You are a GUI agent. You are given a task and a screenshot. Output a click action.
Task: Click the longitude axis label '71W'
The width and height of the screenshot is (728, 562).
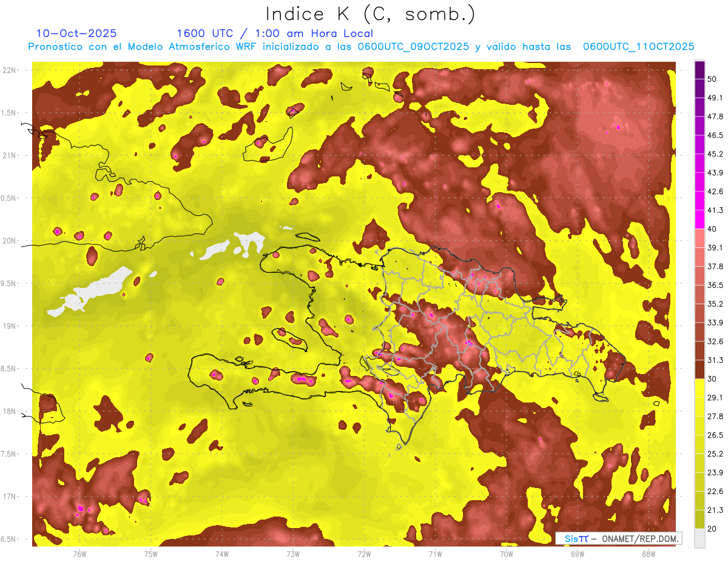[x=435, y=554]
